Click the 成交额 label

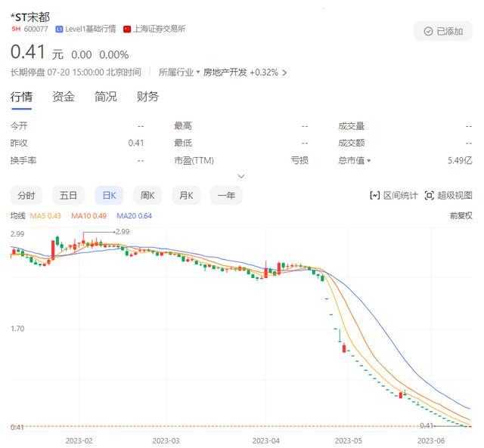coord(351,144)
